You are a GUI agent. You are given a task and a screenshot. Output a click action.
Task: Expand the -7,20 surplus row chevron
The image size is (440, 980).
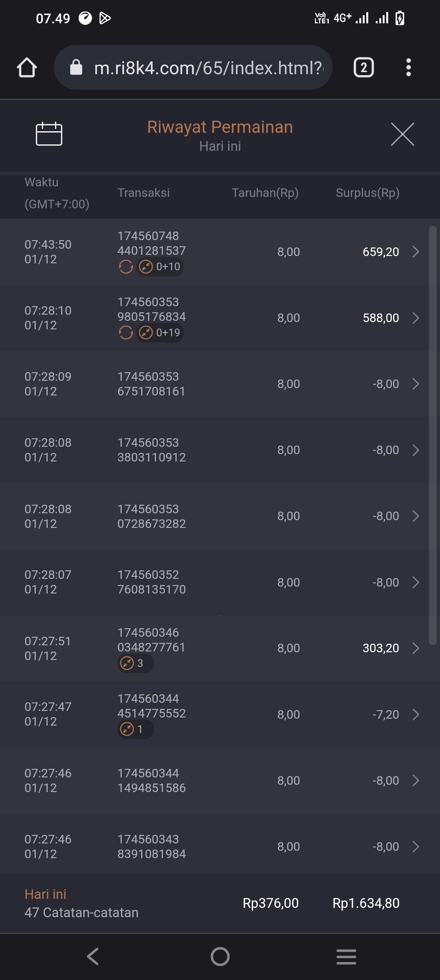[x=416, y=714]
